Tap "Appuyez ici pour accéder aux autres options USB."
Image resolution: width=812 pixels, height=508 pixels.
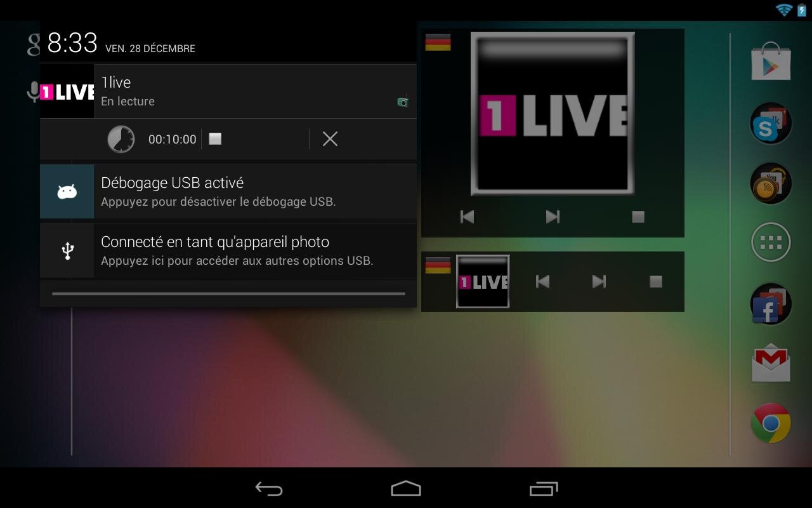(x=237, y=261)
